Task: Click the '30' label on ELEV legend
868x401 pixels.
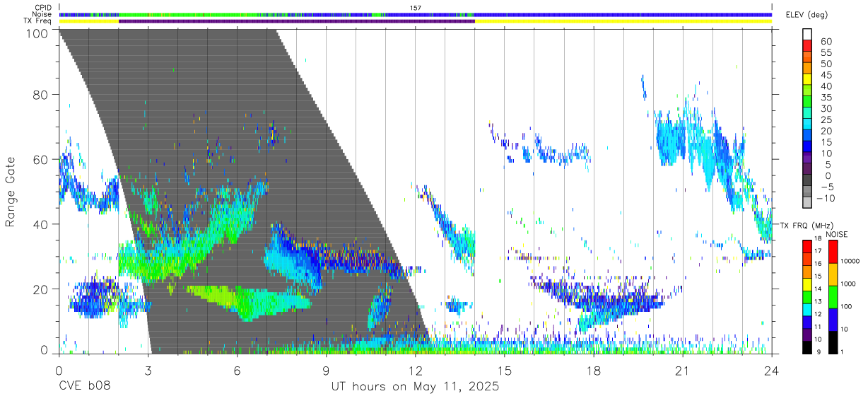Action: point(826,108)
